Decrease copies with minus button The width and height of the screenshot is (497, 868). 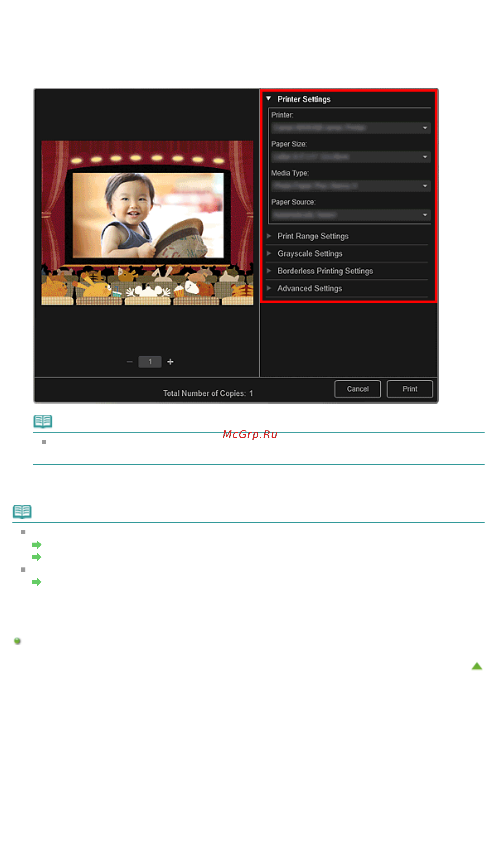point(129,362)
